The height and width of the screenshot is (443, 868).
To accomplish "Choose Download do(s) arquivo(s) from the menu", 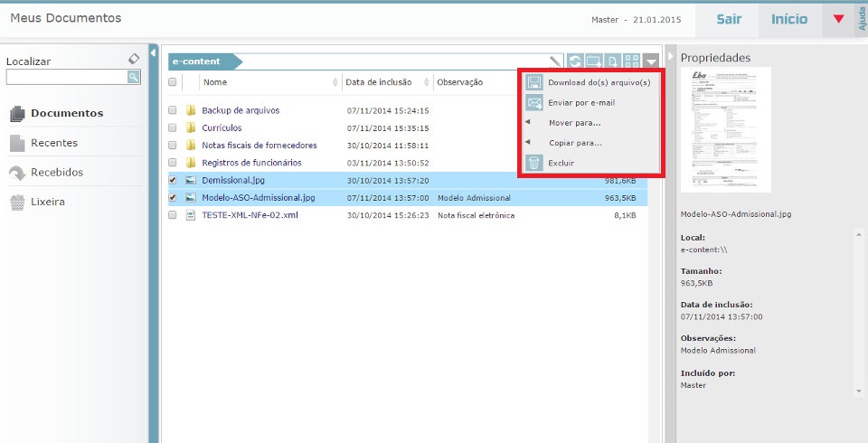I will [599, 82].
